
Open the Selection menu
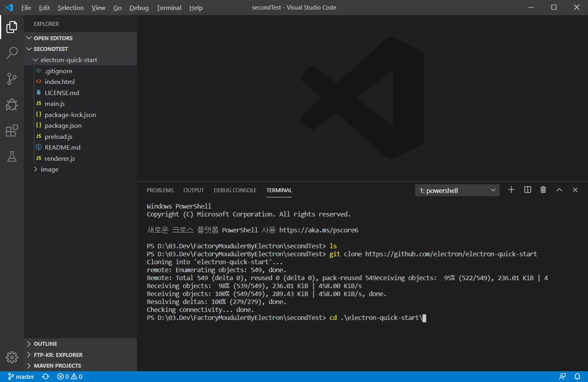(x=70, y=8)
